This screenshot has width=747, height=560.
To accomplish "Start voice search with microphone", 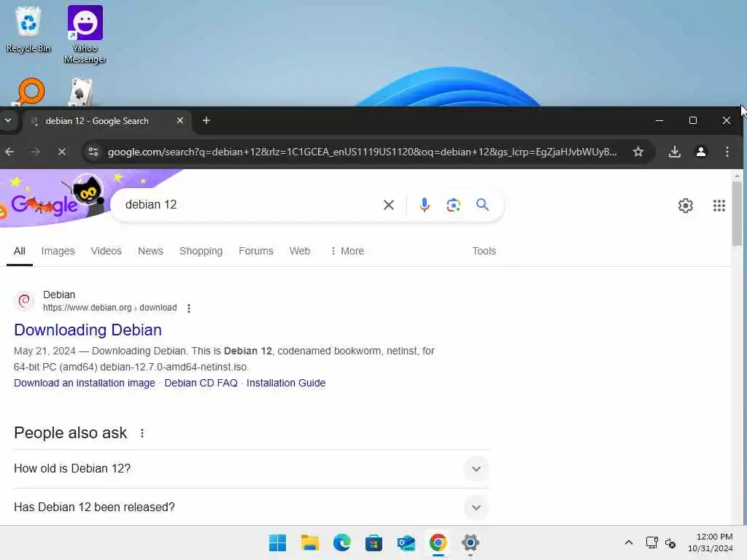I will 424,205.
